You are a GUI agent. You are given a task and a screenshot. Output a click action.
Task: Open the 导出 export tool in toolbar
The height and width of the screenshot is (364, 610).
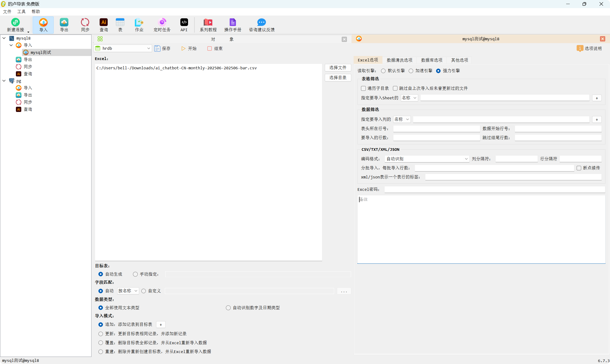point(64,25)
